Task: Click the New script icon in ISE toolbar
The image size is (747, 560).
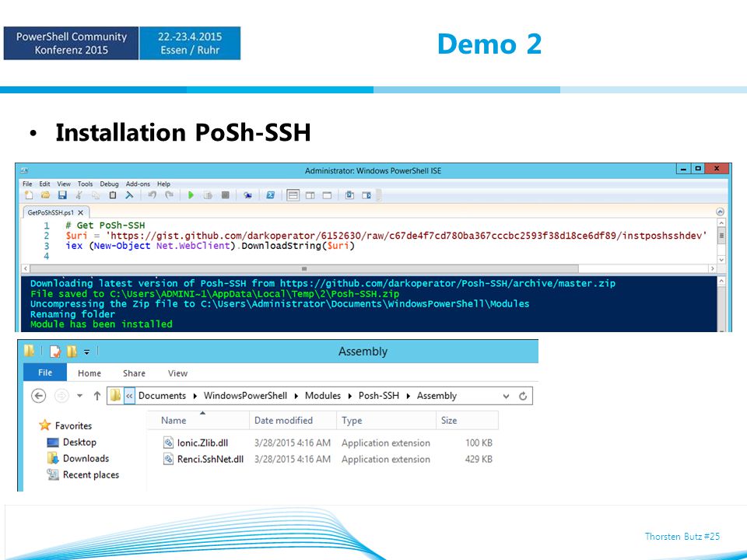Action: tap(29, 195)
